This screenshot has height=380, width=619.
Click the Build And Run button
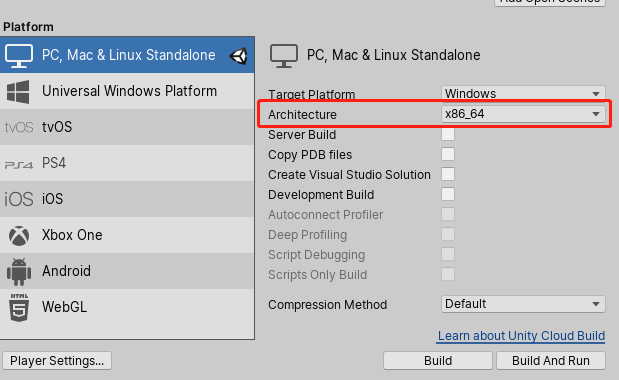(551, 361)
